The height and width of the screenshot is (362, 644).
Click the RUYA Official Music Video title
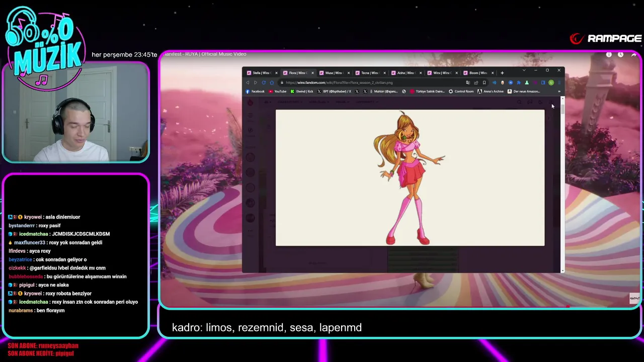click(x=205, y=54)
